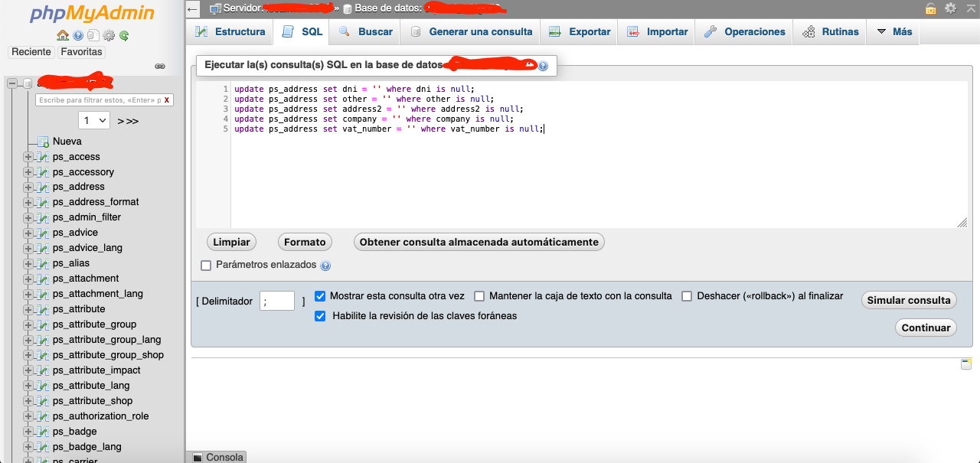Expand the ps_attribute_group table node

click(28, 324)
